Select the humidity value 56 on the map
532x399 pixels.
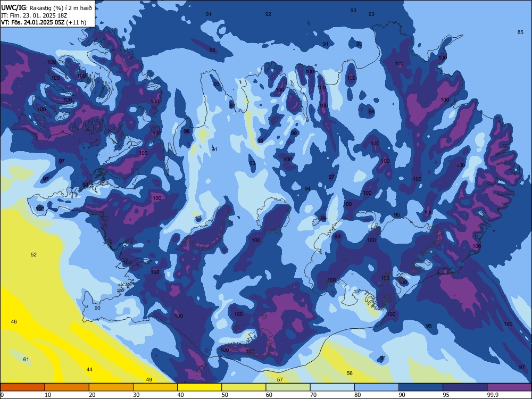point(350,373)
